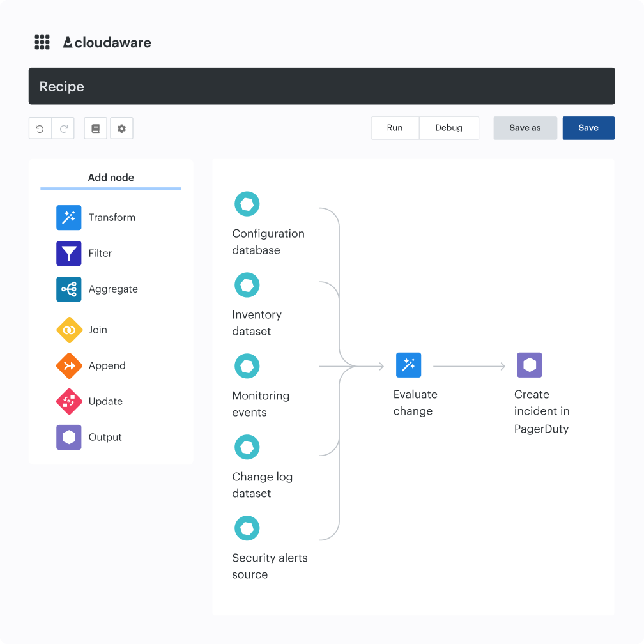Open recipe settings gear icon
Image resolution: width=644 pixels, height=644 pixels.
(121, 128)
